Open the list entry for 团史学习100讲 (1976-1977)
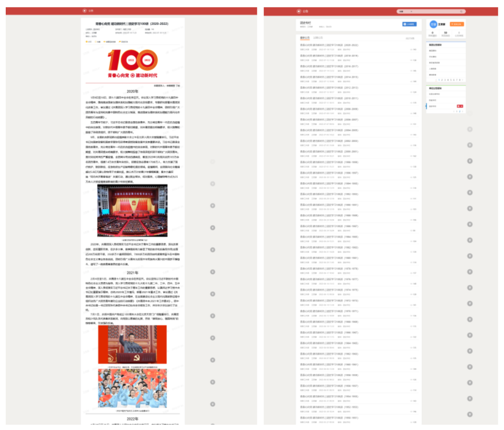The height and width of the screenshot is (430, 504). coord(329,279)
